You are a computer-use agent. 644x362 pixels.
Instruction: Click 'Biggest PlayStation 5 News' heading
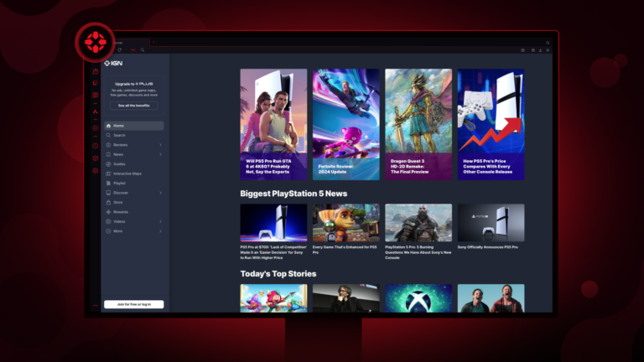[x=293, y=194]
